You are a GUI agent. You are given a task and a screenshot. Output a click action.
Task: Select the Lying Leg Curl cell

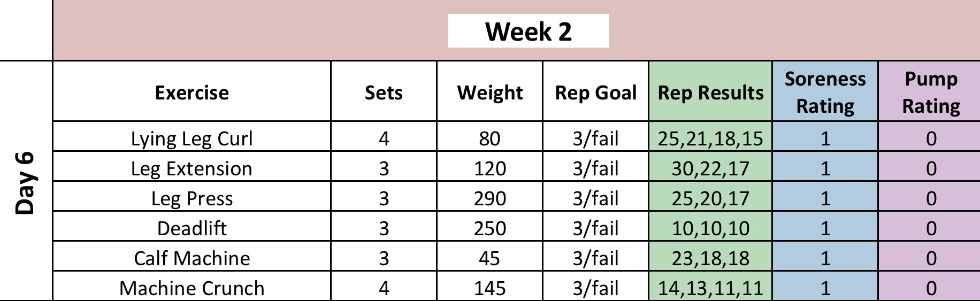(192, 138)
